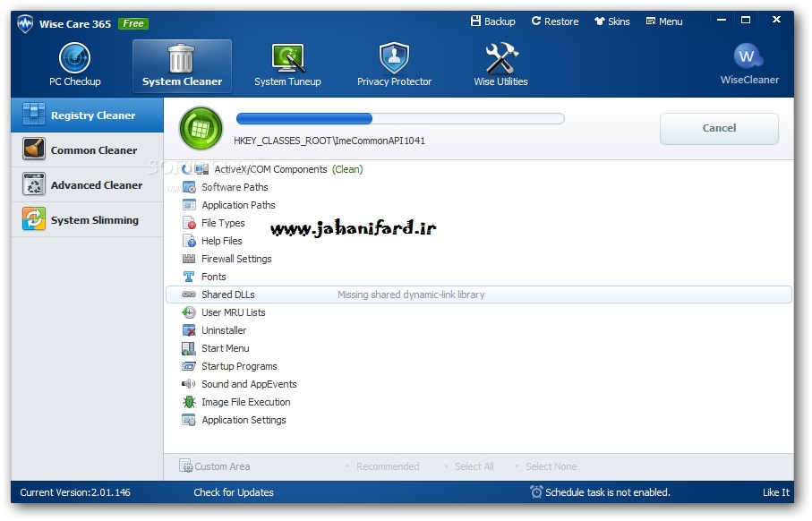Click the WiseCleaner logo icon
This screenshot has width=812, height=521.
click(748, 57)
